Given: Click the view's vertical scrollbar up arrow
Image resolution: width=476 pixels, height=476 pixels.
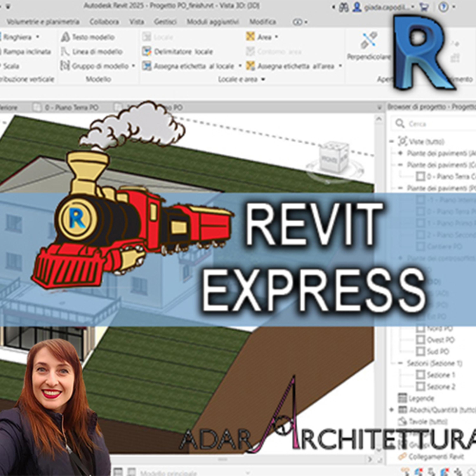Looking at the screenshot, I should 379,119.
